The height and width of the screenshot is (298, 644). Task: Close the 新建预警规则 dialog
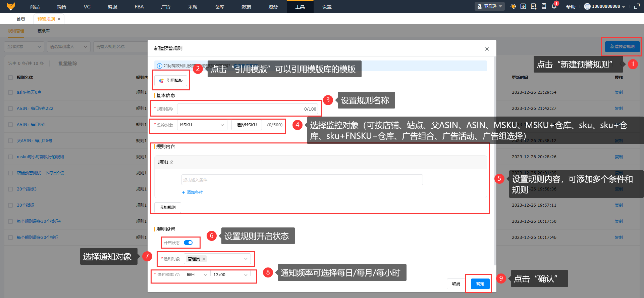(x=487, y=49)
